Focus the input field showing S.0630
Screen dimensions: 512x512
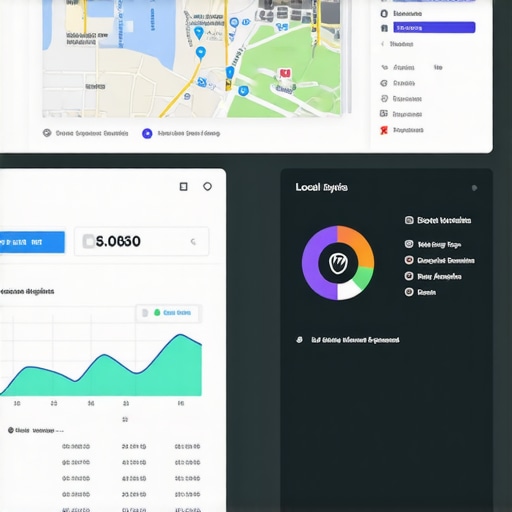(x=142, y=241)
